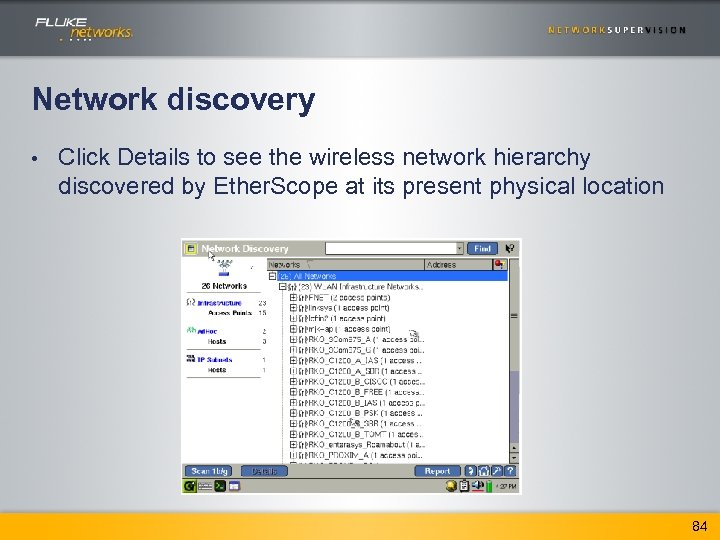This screenshot has width=720, height=540.
Task: Collapse the WLAN Infrastructure Networks node
Action: point(282,287)
